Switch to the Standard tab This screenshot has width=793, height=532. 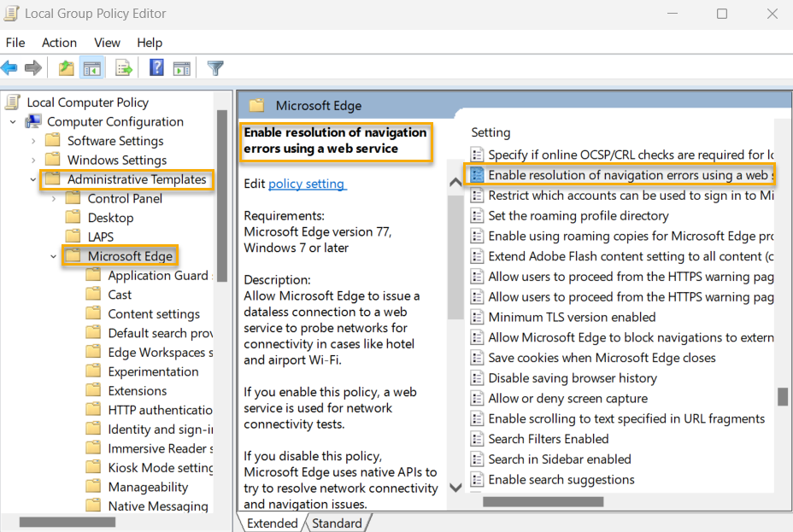pyautogui.click(x=338, y=523)
